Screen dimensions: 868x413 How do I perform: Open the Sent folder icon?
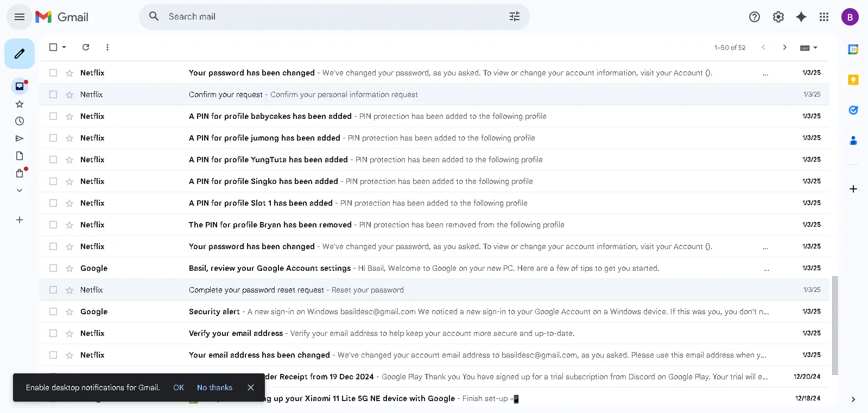click(20, 138)
